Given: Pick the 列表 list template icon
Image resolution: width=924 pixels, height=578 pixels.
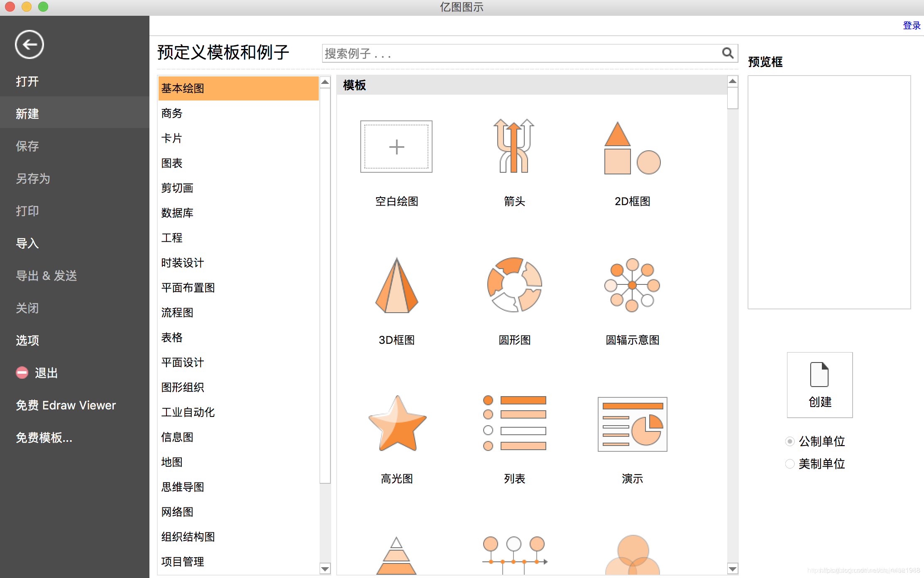Looking at the screenshot, I should (x=514, y=423).
